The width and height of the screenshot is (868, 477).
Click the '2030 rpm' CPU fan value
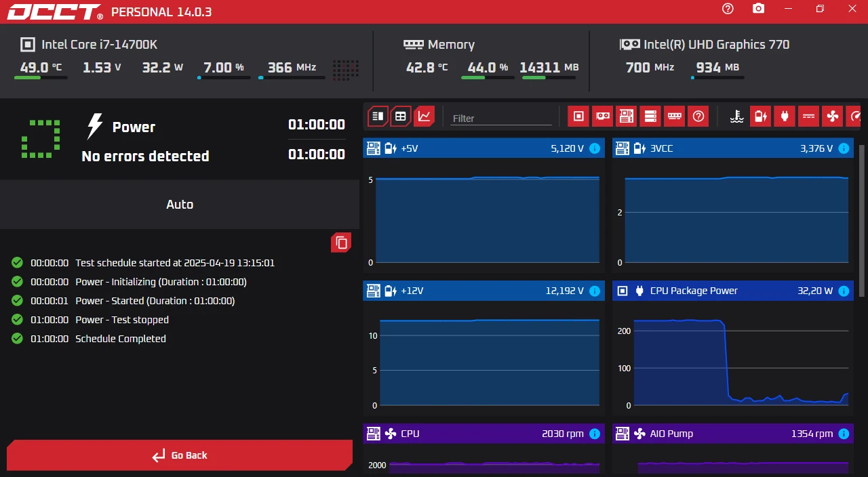[x=563, y=434]
